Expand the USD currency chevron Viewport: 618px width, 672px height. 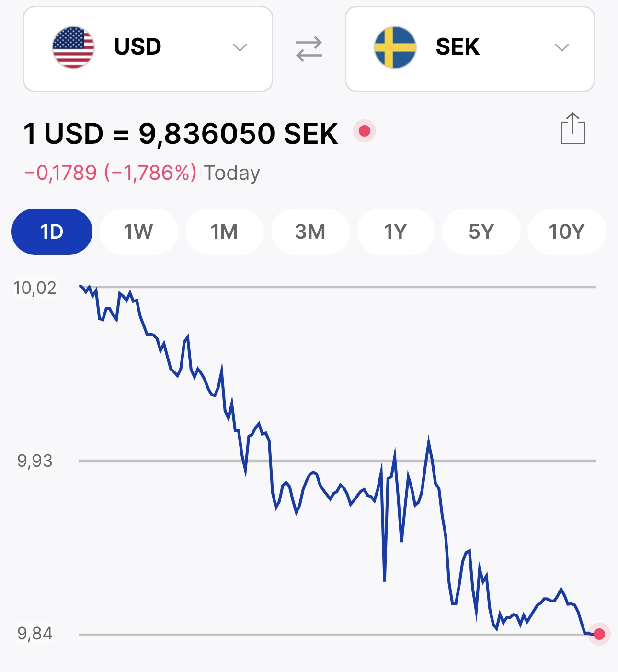240,47
